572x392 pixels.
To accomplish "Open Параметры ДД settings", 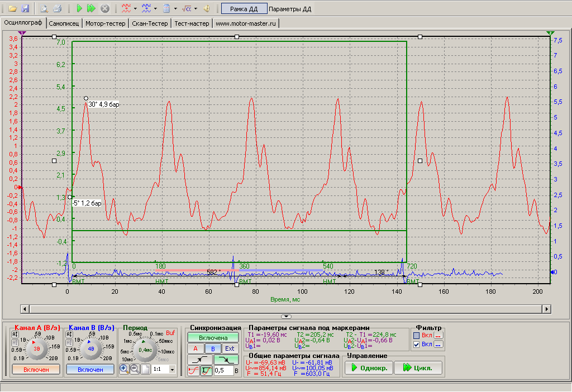I will 290,9.
